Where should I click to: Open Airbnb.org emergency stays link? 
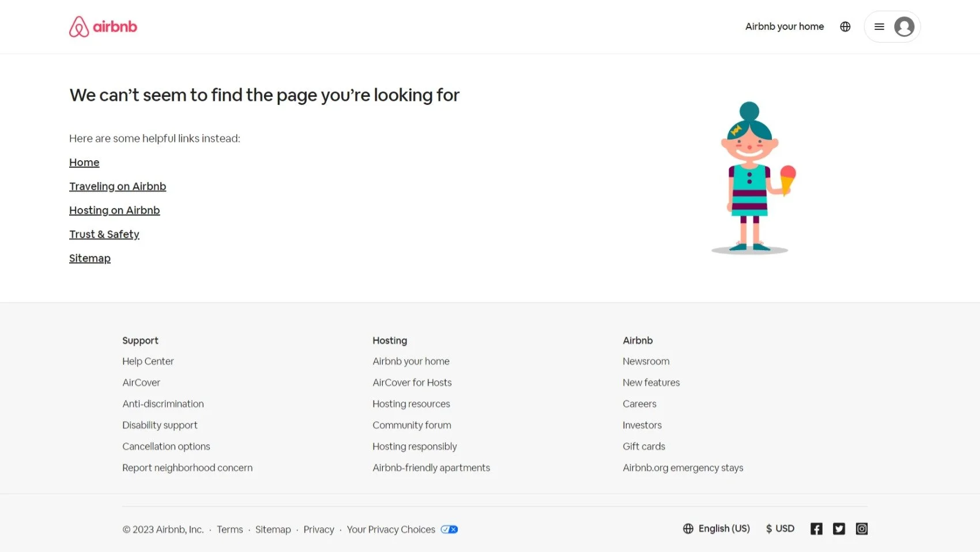683,468
